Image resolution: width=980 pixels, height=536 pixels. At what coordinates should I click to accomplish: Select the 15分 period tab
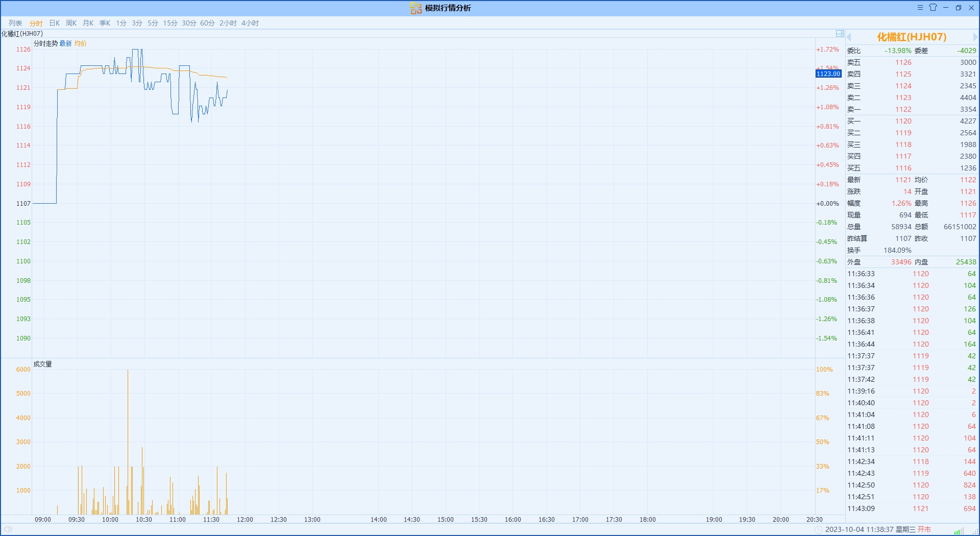[x=170, y=23]
